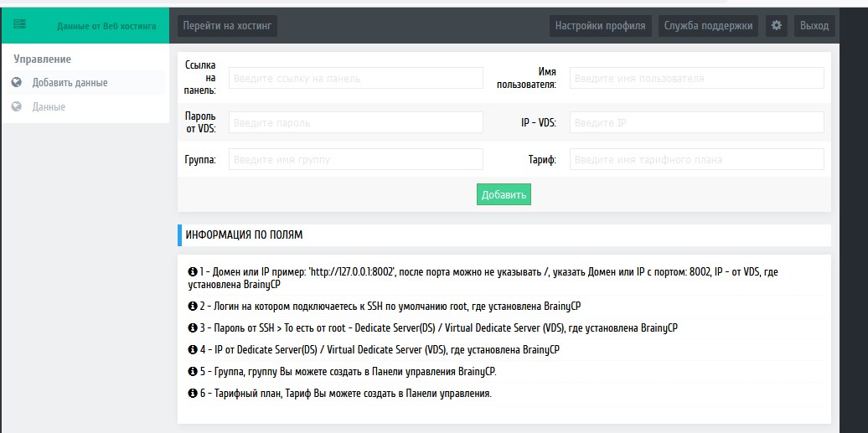Click globe icon beside Данные

(16, 107)
